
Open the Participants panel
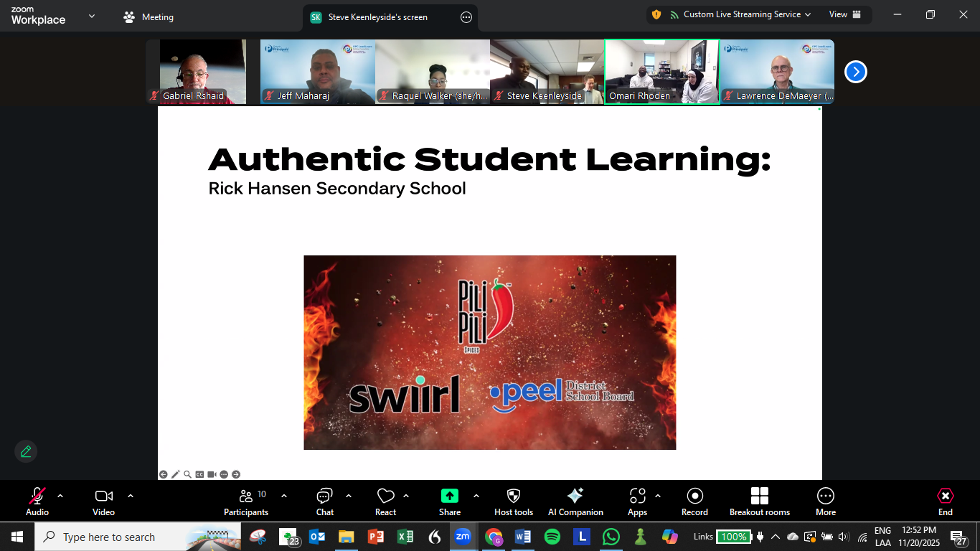pos(246,501)
